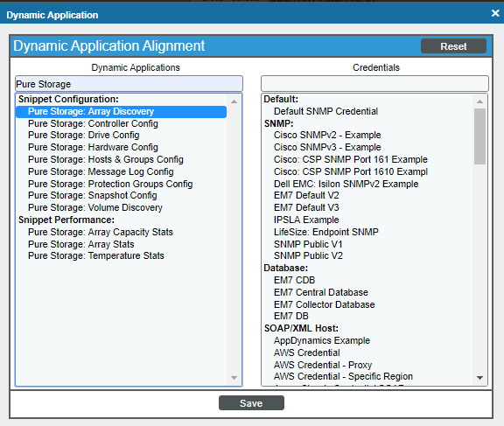
Task: Click Credentials list scroll down arrow
Action: pyautogui.click(x=479, y=378)
